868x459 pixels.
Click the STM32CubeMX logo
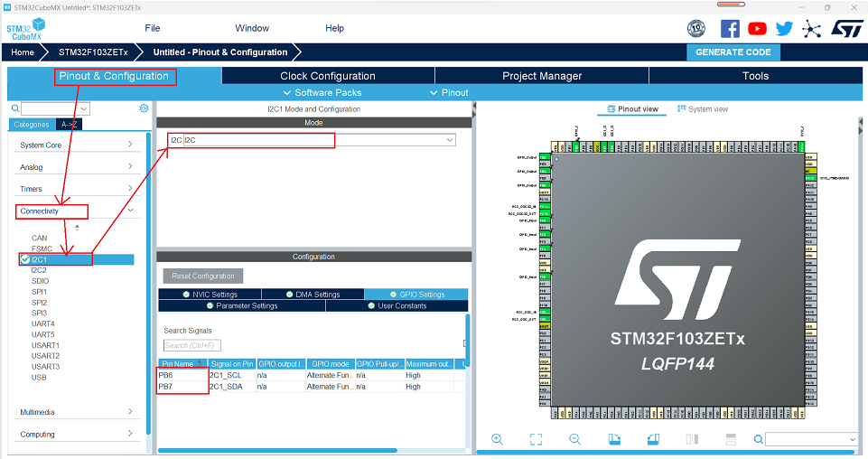[26, 29]
